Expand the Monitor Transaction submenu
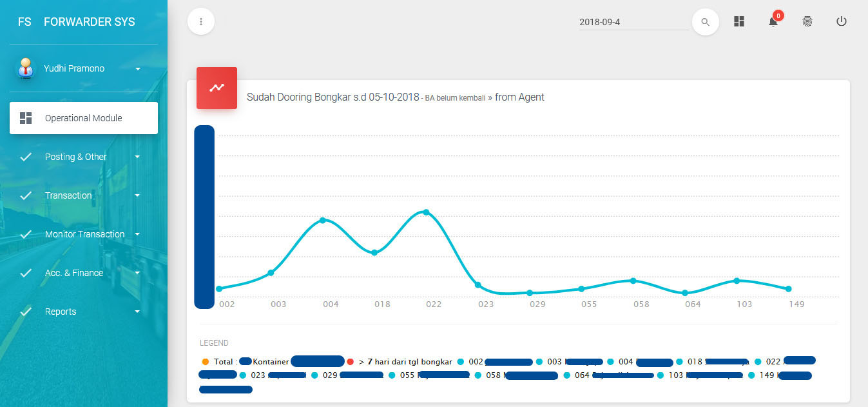The image size is (868, 407). click(84, 234)
